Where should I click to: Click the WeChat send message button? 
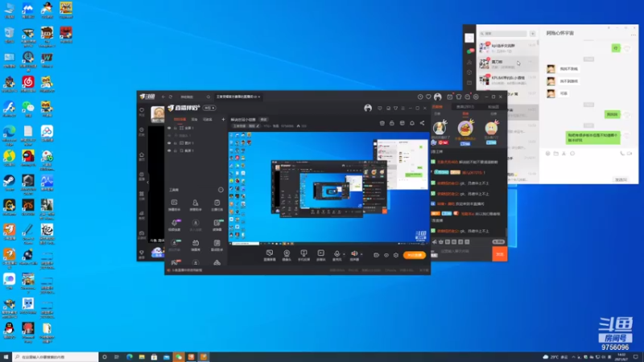point(621,179)
